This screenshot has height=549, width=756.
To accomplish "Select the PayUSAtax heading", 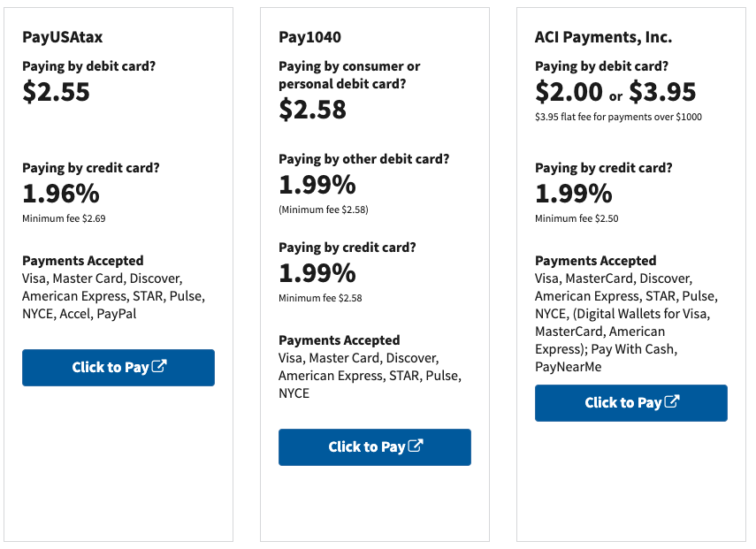I will tap(62, 37).
